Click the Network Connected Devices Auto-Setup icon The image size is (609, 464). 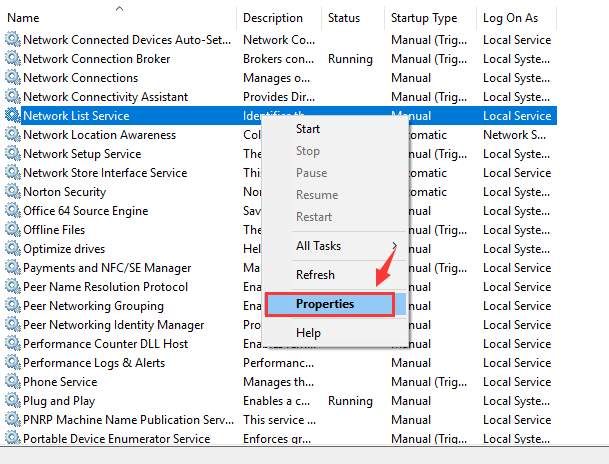click(12, 40)
